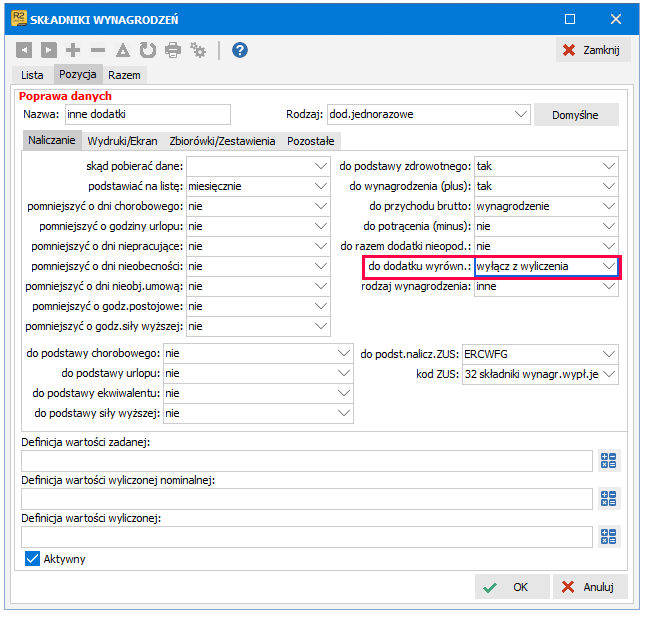The width and height of the screenshot is (648, 619).
Task: Open formula builder for wyliczonej nominalnej
Action: (609, 499)
